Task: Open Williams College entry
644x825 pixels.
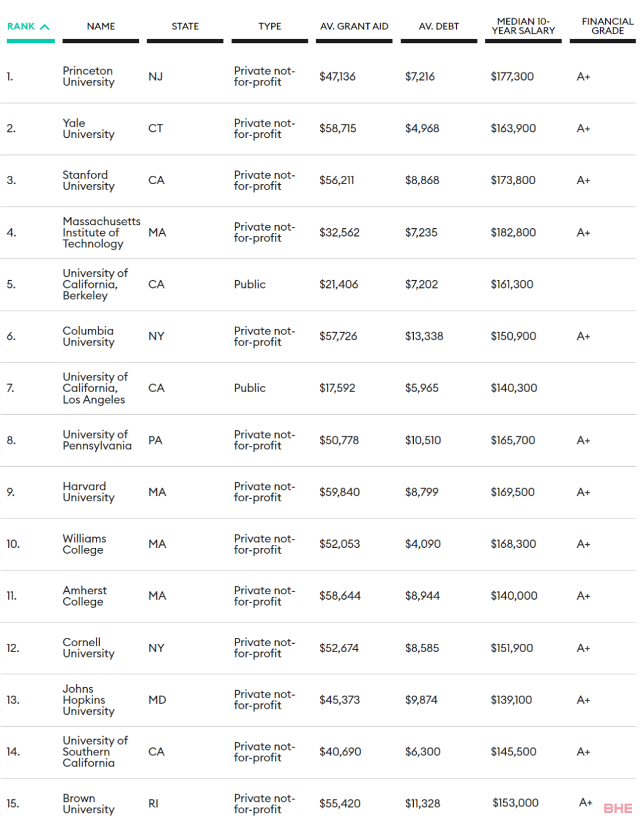Action: point(84,544)
